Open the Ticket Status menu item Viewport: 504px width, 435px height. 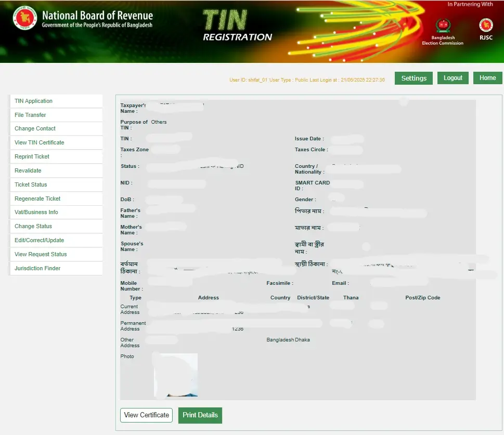pos(31,184)
